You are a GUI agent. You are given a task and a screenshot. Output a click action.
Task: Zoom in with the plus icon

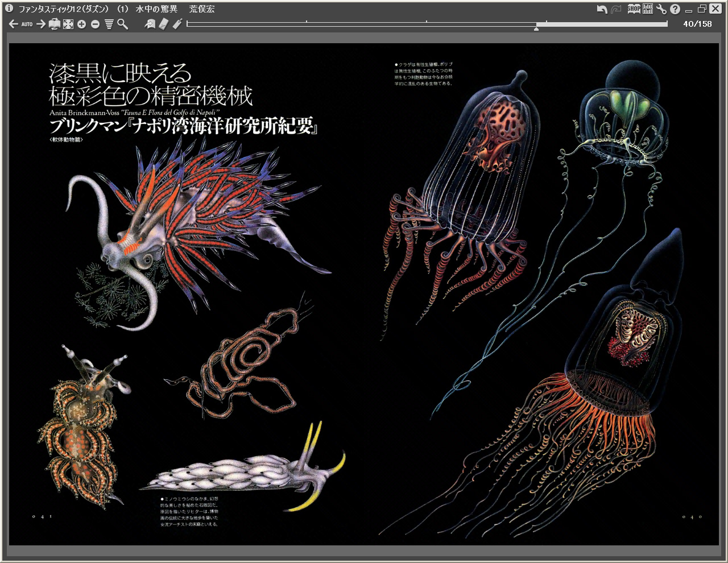point(82,24)
